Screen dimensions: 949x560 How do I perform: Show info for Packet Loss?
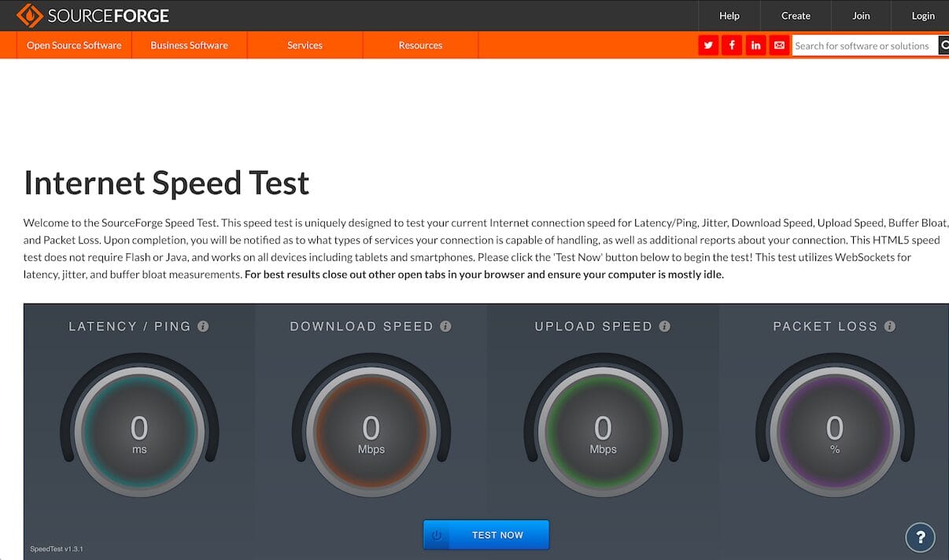point(889,326)
